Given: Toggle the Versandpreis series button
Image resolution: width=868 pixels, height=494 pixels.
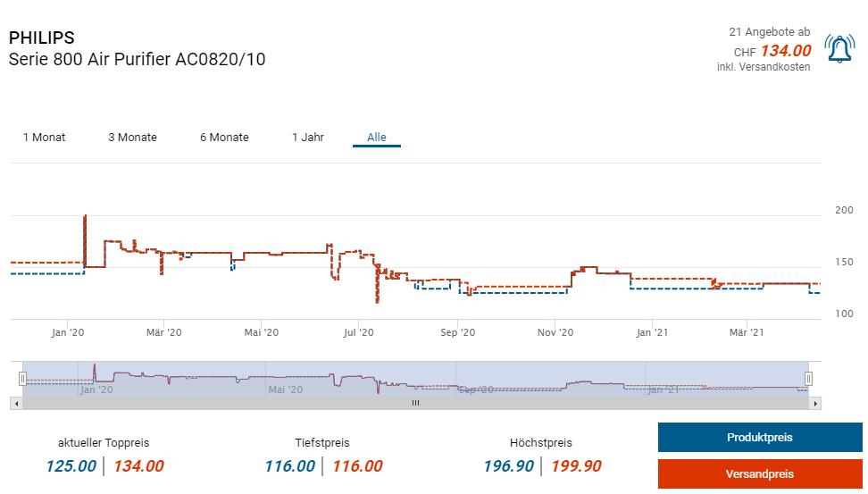Looking at the screenshot, I should 759,474.
